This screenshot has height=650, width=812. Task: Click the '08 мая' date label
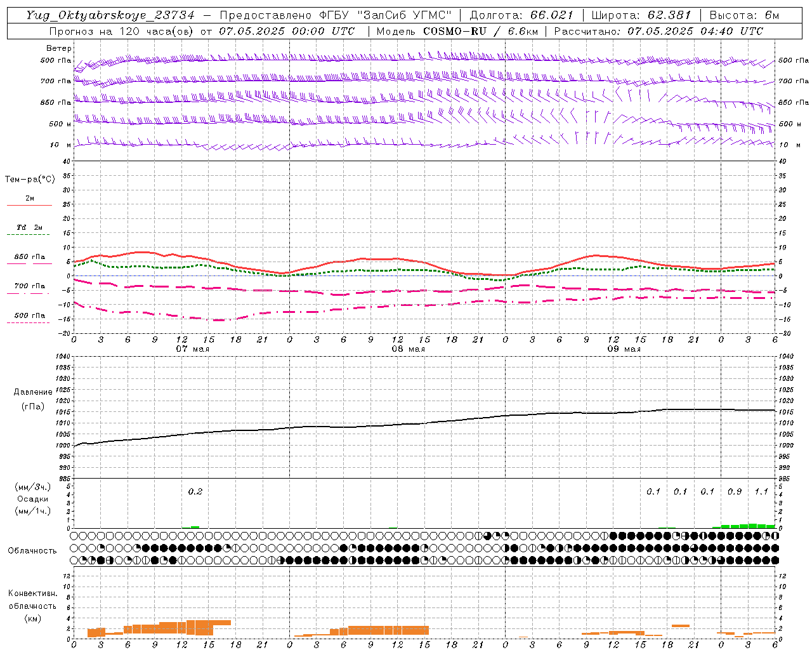coord(408,349)
